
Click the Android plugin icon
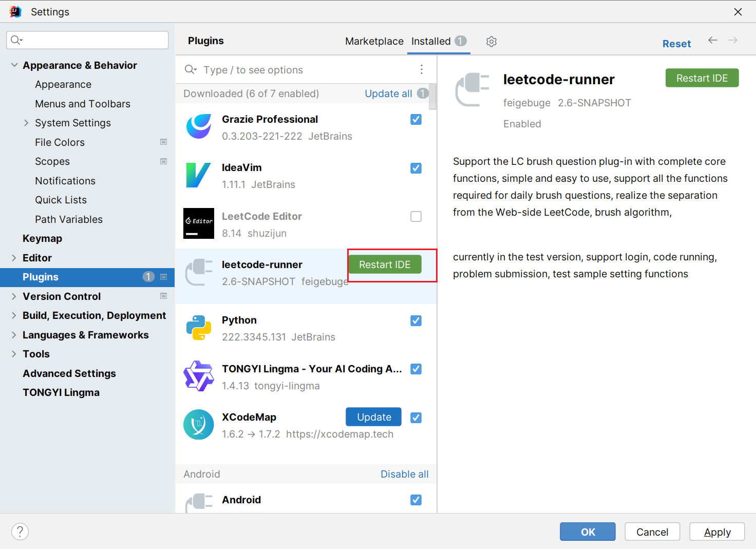[x=199, y=503]
